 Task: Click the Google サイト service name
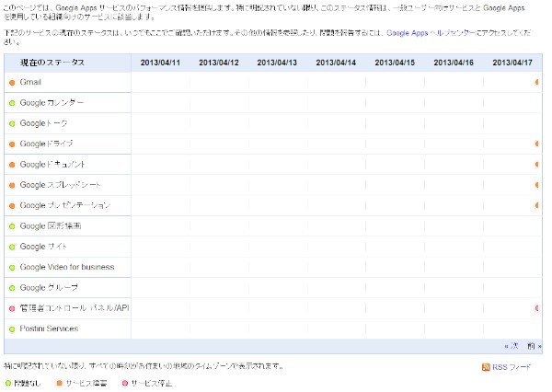[x=43, y=247]
